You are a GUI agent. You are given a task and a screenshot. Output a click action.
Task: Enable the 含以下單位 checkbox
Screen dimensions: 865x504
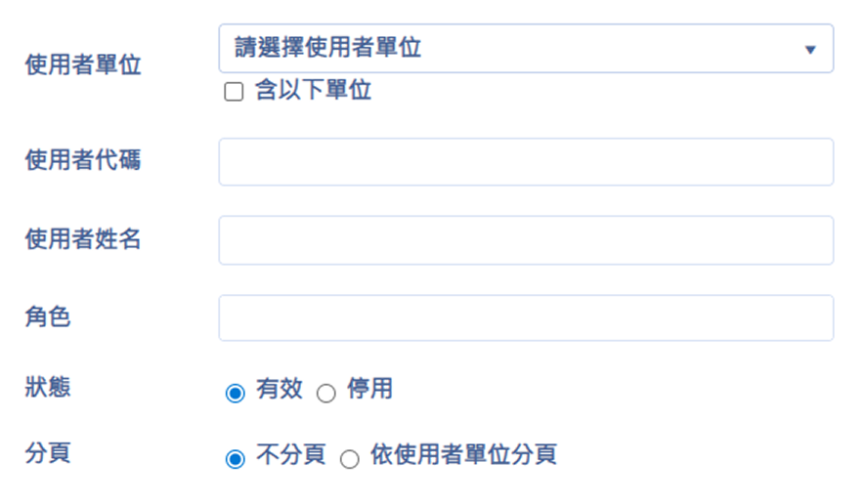coord(234,93)
